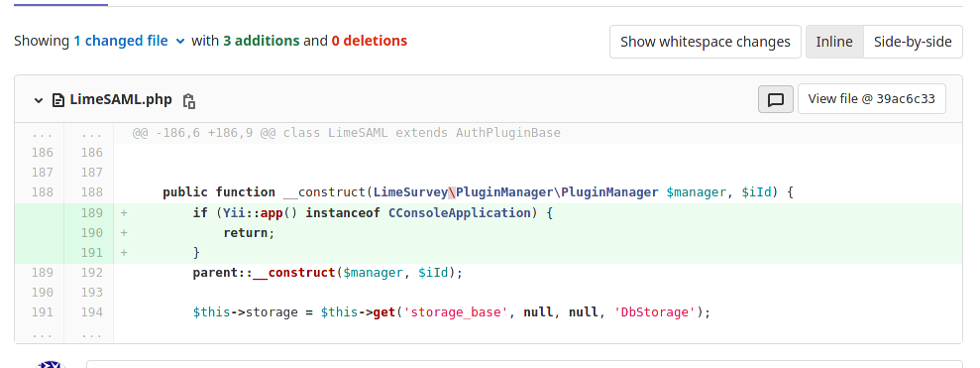The image size is (980, 368).
Task: Copy the LimeSAML.php file path
Action: coord(189,100)
